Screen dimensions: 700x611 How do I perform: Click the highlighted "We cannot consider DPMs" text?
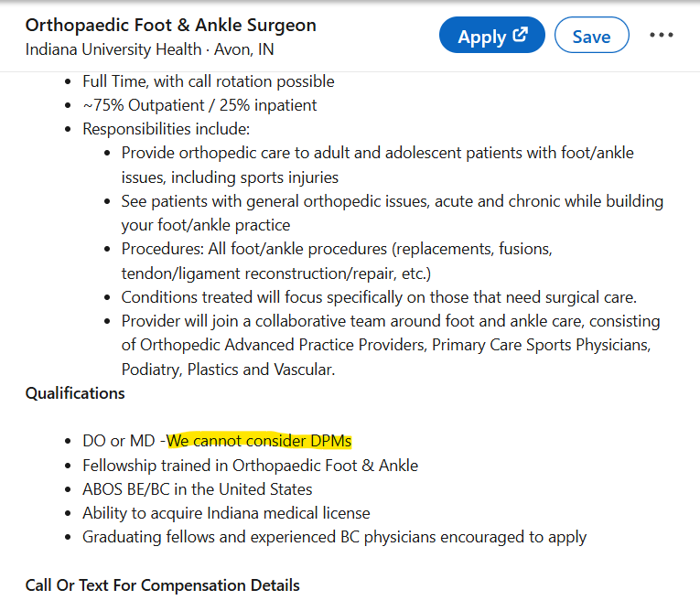[259, 441]
